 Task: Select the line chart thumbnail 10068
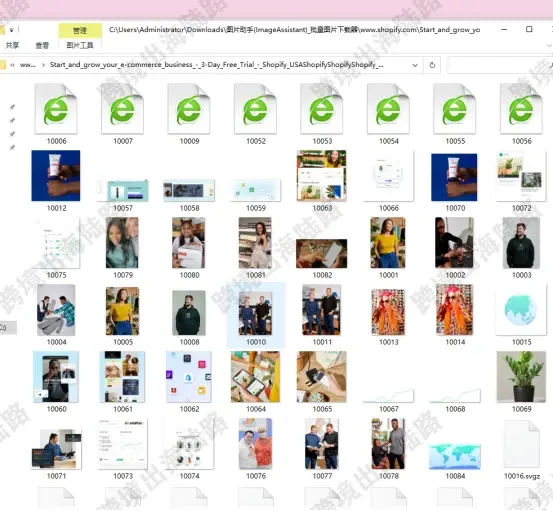(x=455, y=395)
